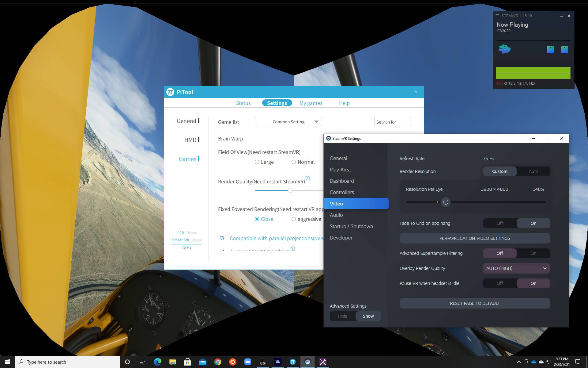
Task: Toggle Compatible with parallel projections checkbox
Action: pos(222,238)
